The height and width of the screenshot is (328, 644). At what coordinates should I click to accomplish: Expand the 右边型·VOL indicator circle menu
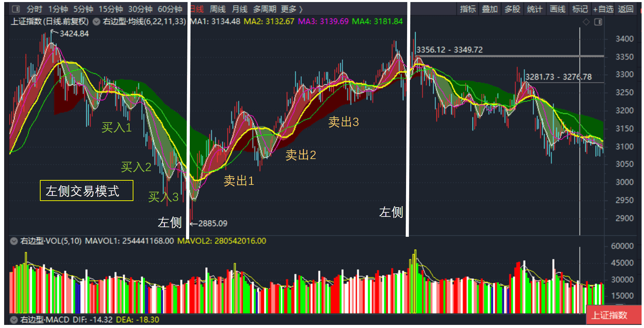(x=14, y=241)
